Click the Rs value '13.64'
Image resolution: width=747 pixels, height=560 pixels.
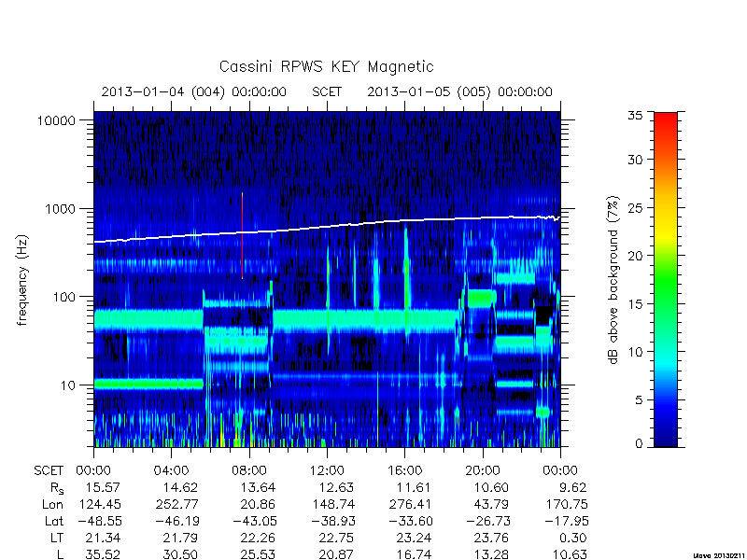(259, 487)
